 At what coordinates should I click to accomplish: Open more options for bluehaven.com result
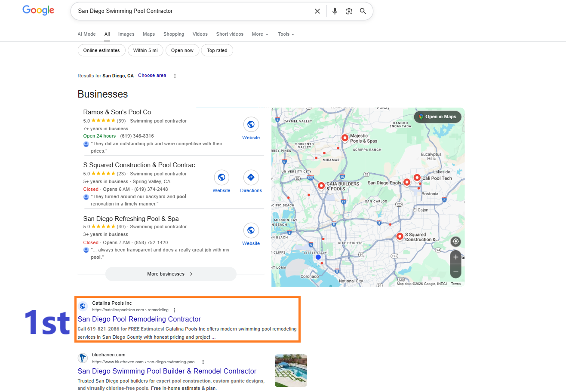coord(203,362)
